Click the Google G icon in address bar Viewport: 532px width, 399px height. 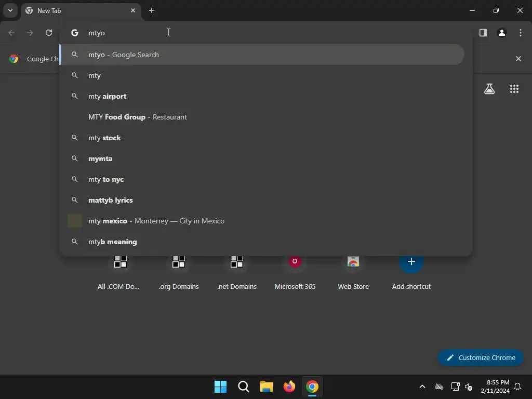[75, 33]
